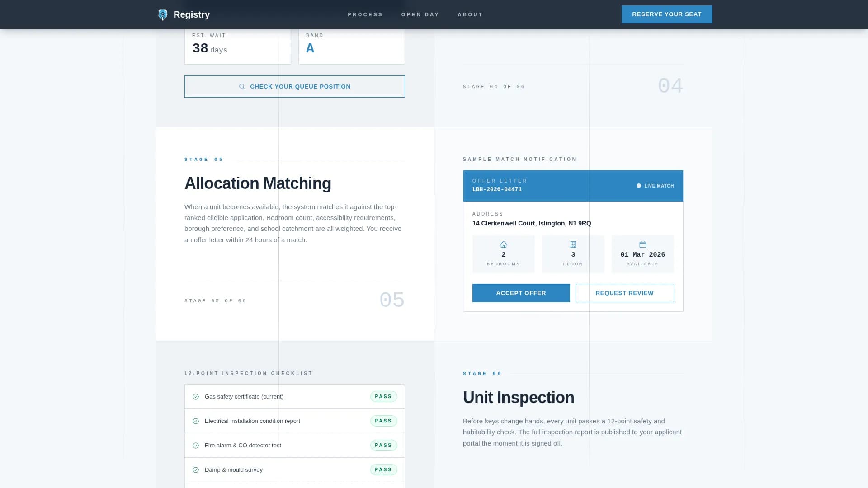Click the Sample Match Notification label

pos(520,159)
